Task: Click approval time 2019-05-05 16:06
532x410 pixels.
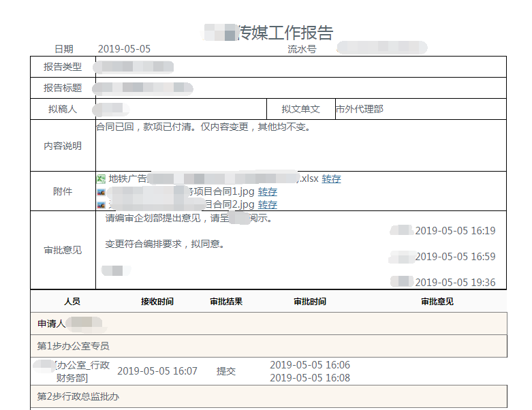Action: pos(310,365)
